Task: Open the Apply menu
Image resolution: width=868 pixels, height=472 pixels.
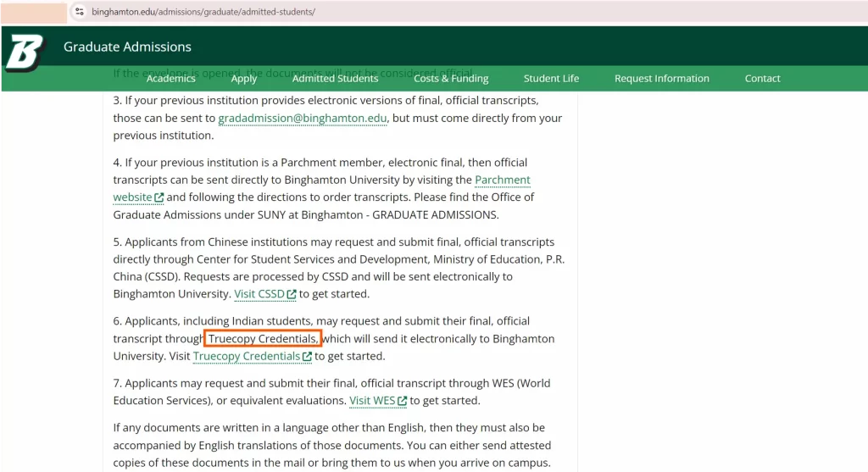Action: coord(243,79)
